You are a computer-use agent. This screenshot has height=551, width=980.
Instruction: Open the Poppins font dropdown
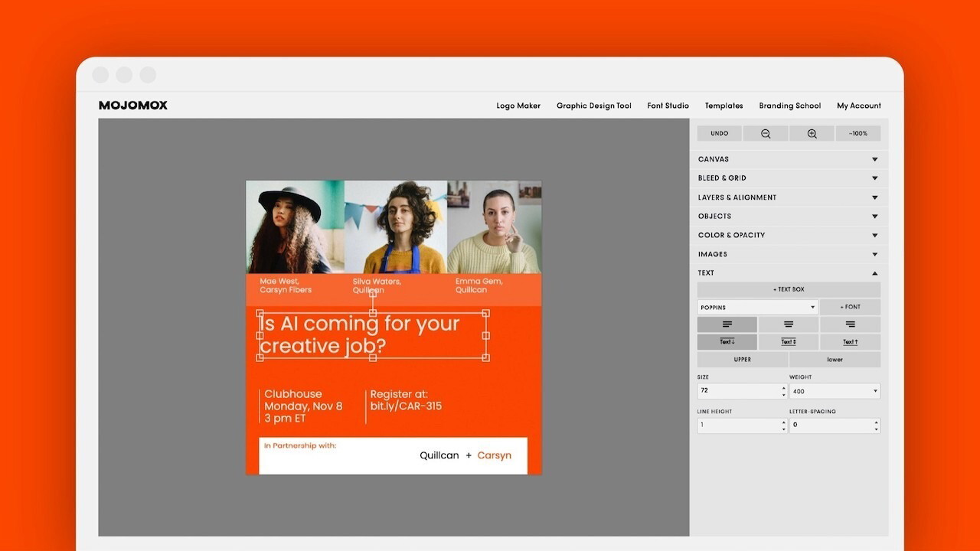[756, 308]
